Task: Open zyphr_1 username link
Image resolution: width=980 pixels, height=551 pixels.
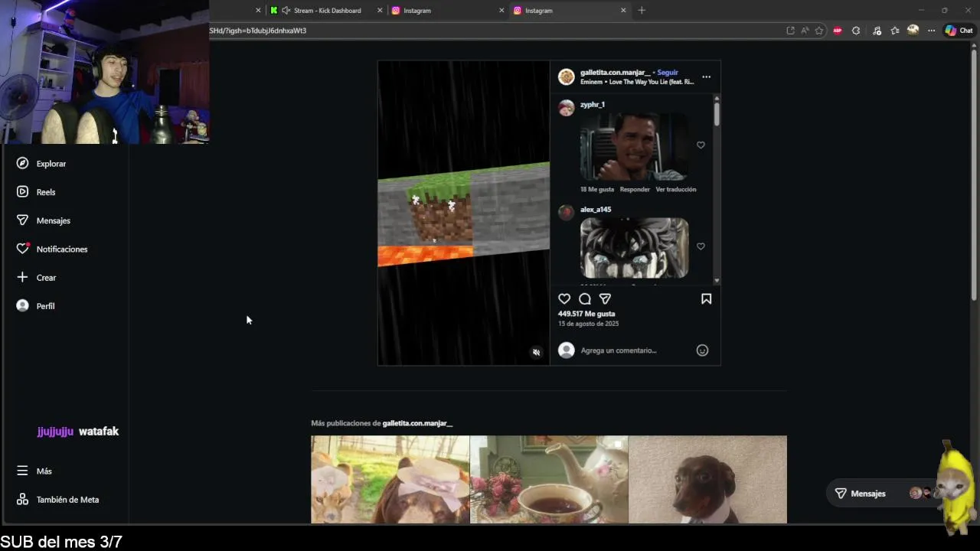Action: pyautogui.click(x=593, y=105)
